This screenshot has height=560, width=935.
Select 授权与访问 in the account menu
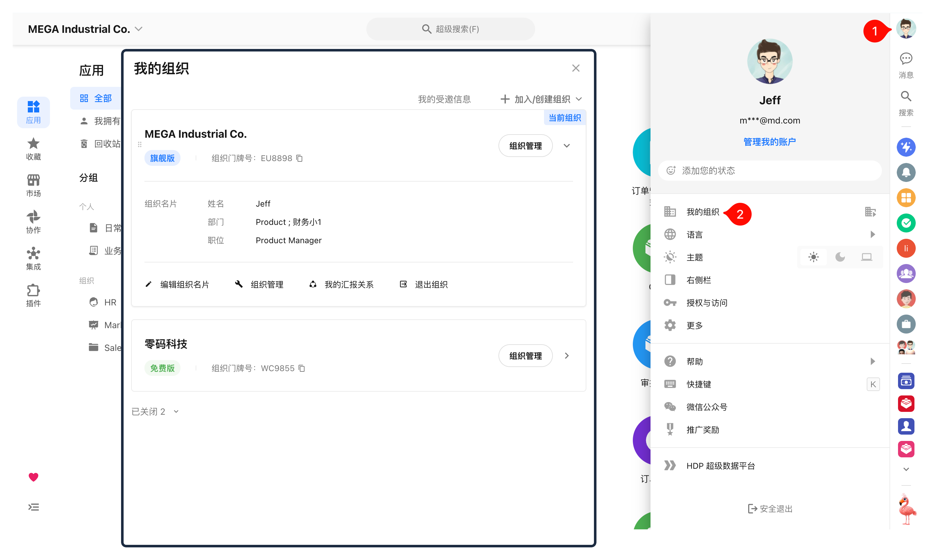click(770, 303)
